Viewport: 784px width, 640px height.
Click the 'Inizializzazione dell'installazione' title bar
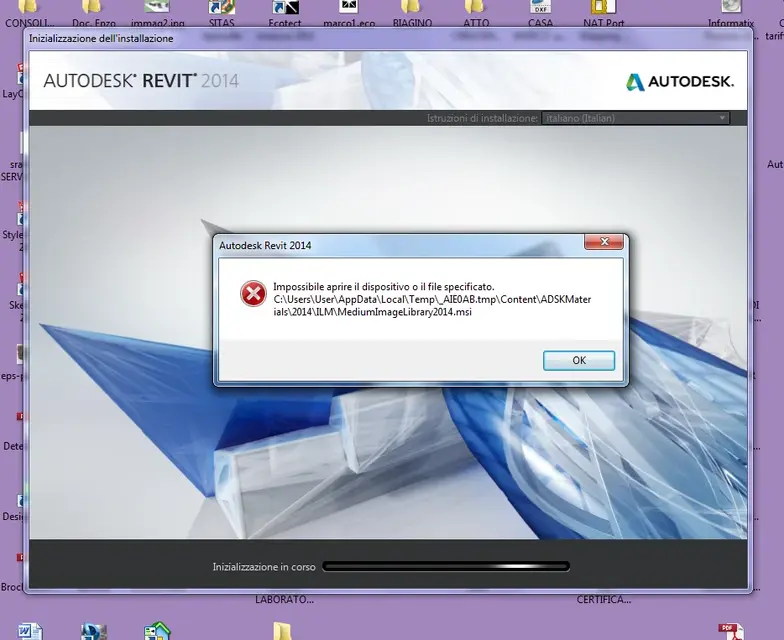pos(388,38)
